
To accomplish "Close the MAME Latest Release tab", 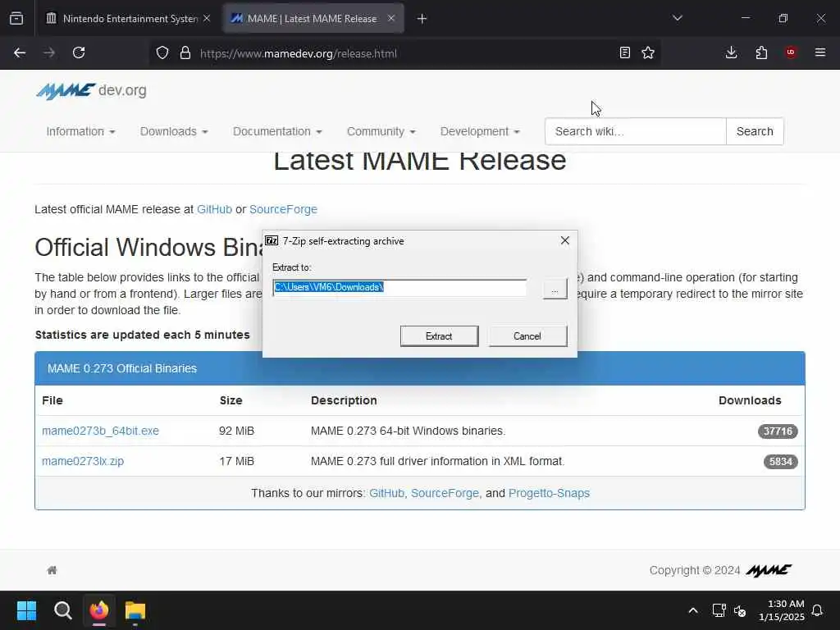I will (x=391, y=18).
